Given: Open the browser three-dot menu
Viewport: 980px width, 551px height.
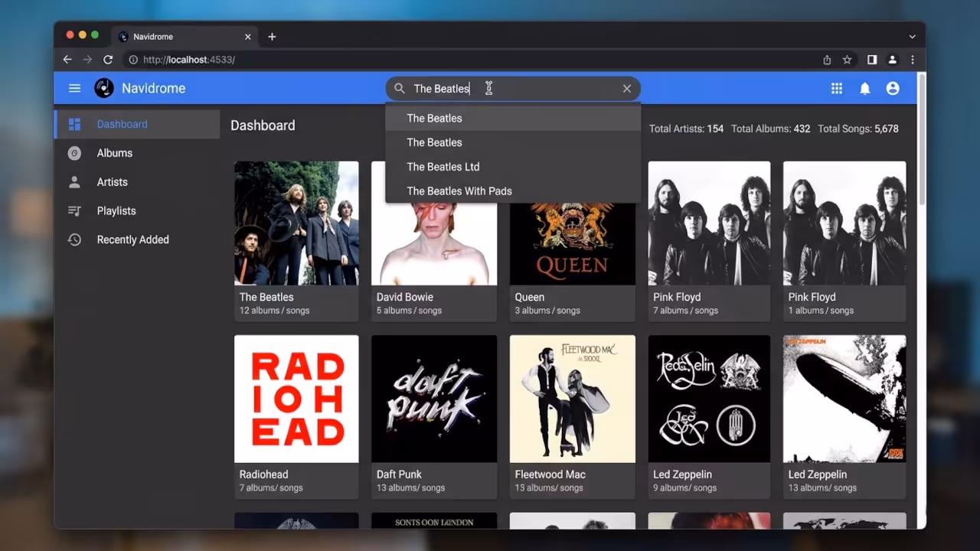Looking at the screenshot, I should pos(913,60).
